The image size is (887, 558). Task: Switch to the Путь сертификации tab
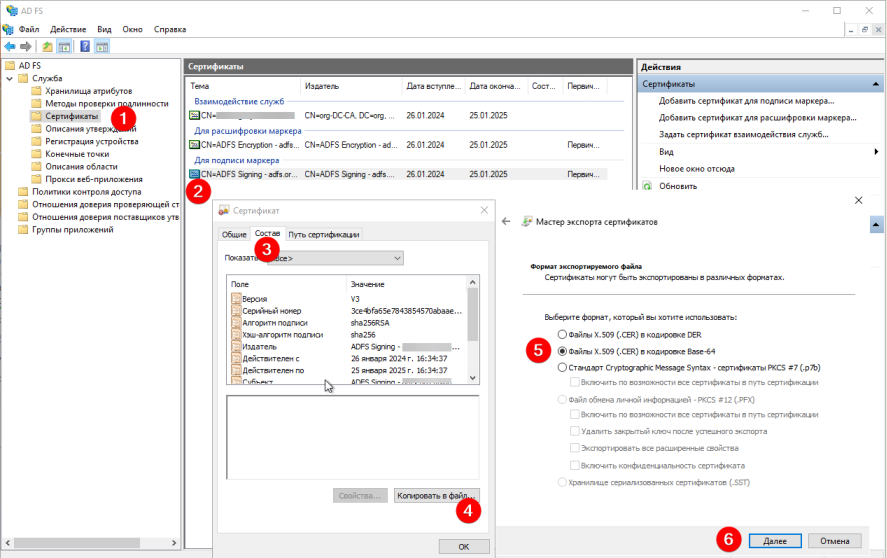coord(323,234)
